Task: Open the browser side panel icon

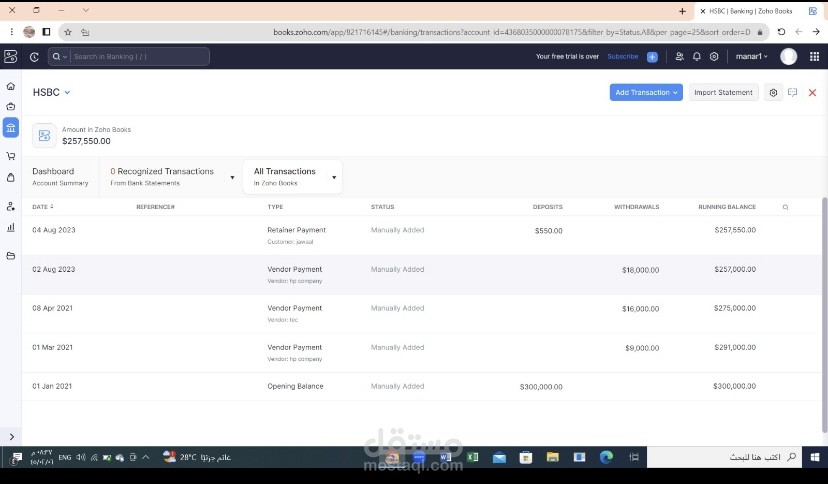Action: click(46, 32)
